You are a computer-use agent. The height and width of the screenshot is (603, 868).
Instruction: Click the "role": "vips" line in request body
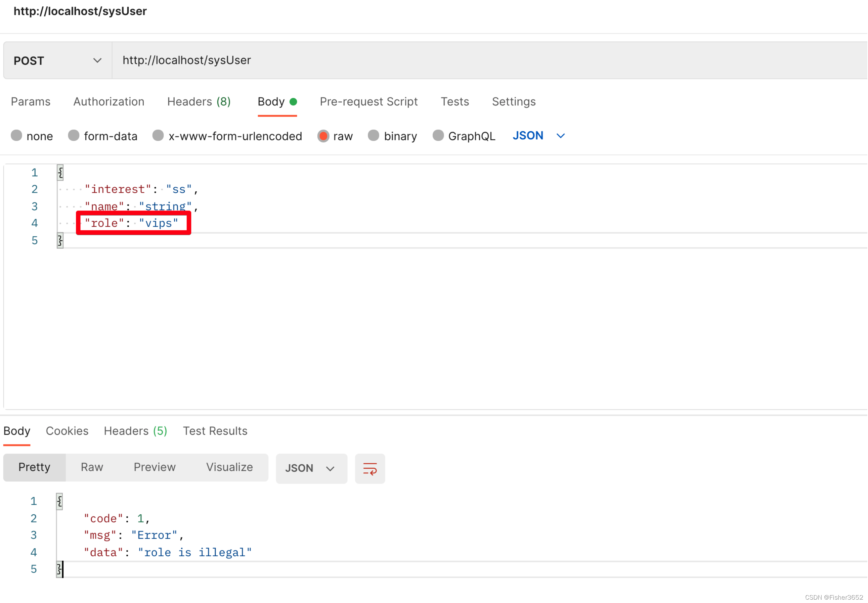tap(131, 223)
